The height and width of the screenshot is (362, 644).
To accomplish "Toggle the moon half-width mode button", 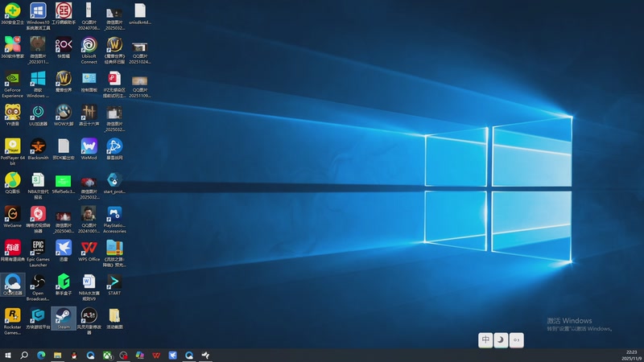I will point(501,339).
